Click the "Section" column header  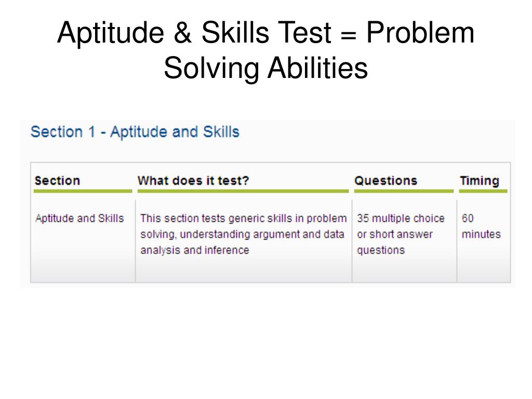pos(57,181)
